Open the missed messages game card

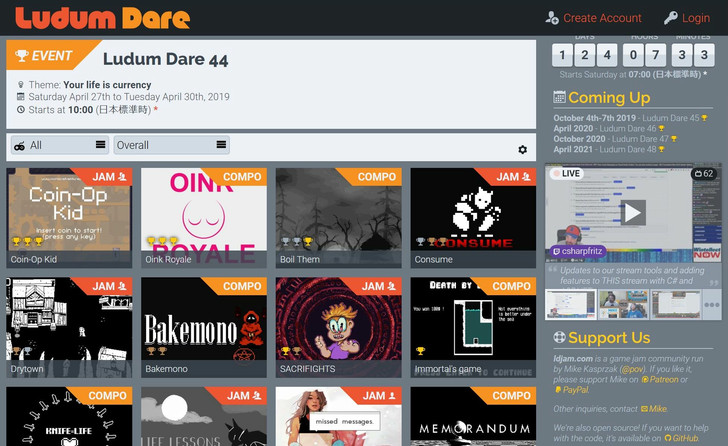338,416
